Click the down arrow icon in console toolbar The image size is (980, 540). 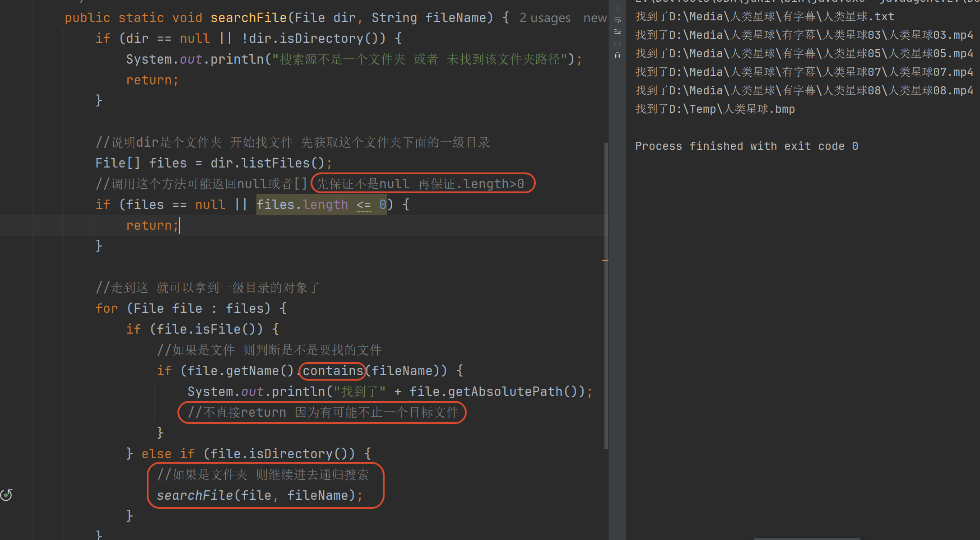(x=618, y=8)
